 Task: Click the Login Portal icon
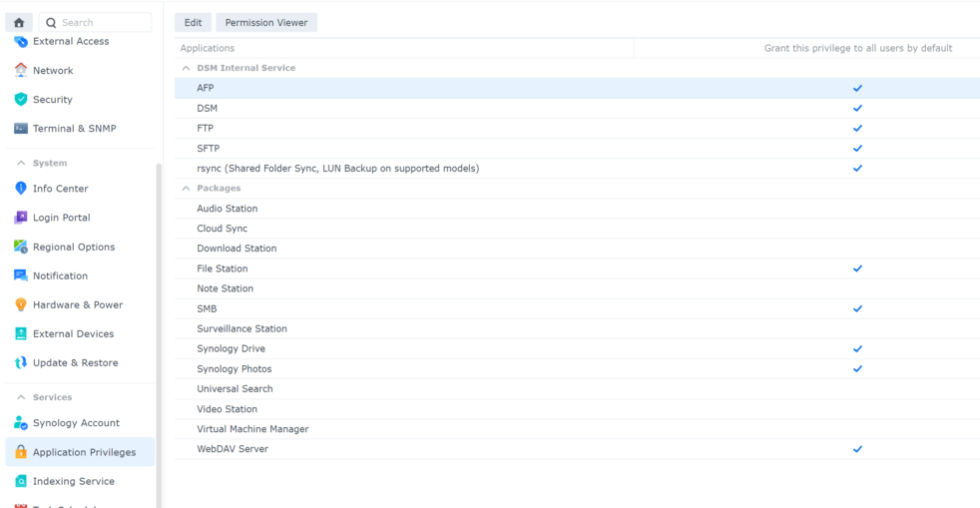(x=21, y=218)
